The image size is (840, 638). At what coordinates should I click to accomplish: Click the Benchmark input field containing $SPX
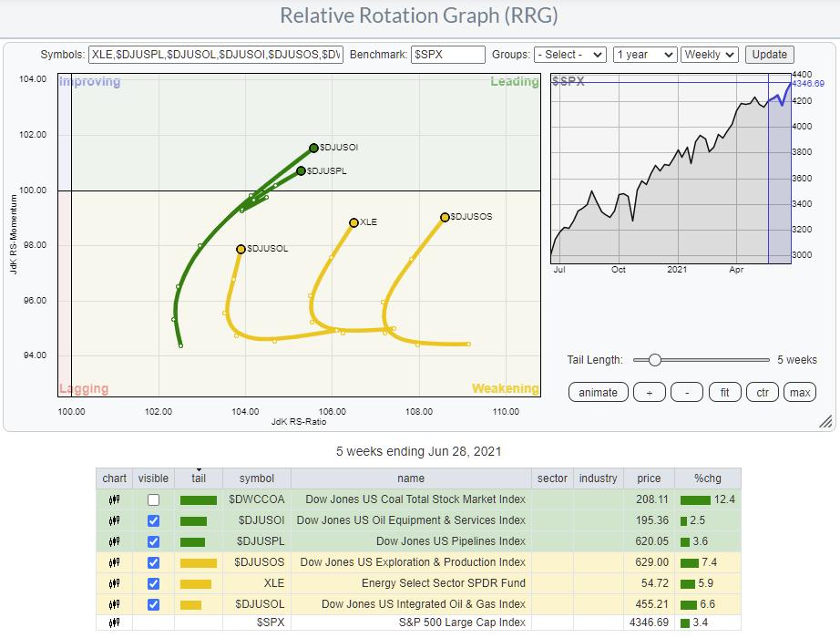(447, 55)
